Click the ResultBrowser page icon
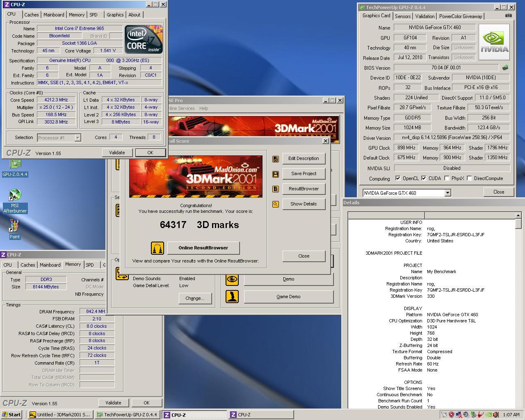 pyautogui.click(x=276, y=189)
